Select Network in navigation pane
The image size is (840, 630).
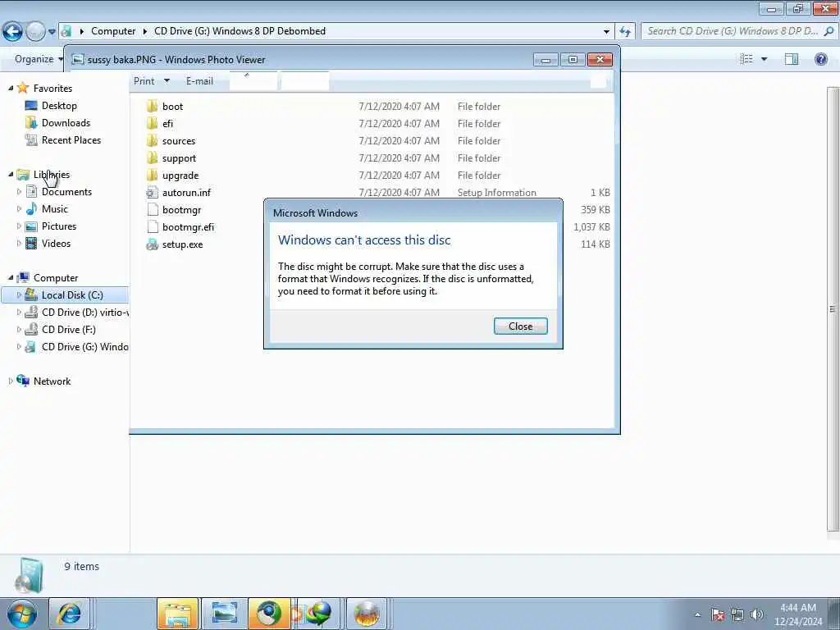(52, 381)
